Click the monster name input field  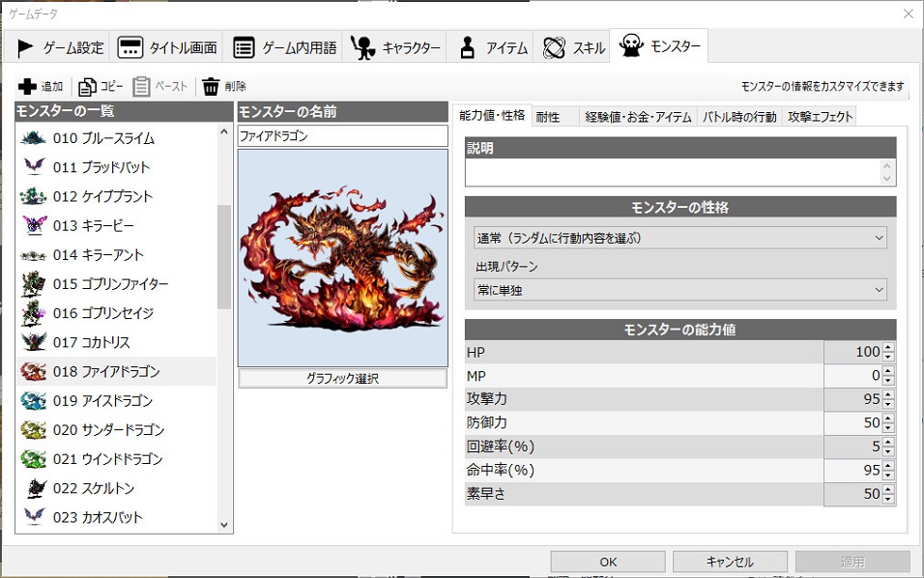pyautogui.click(x=342, y=136)
